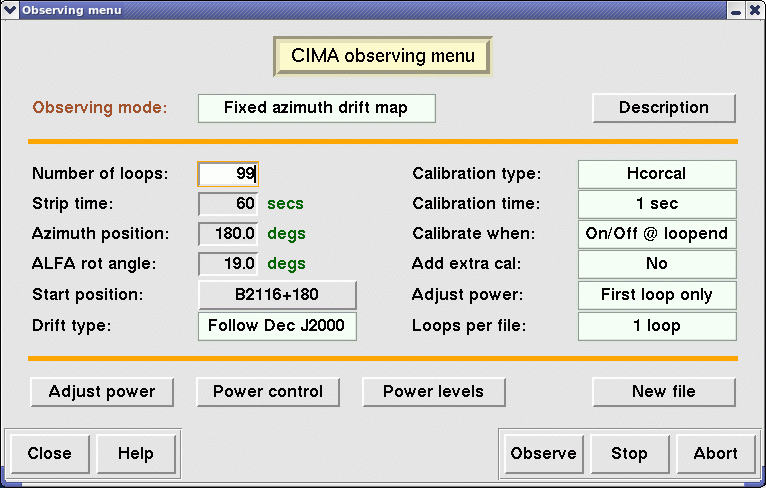Click the Azimuth position input field

(228, 234)
